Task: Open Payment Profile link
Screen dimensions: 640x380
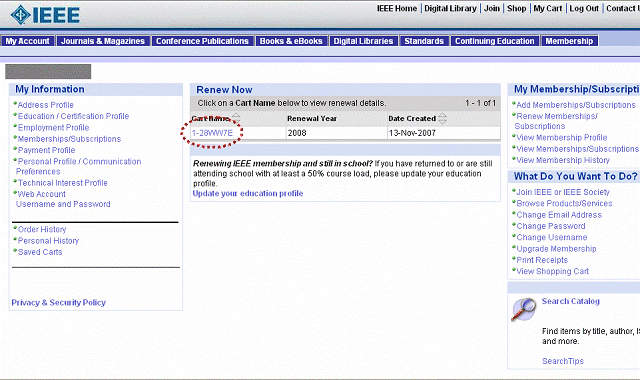Action: tap(46, 150)
